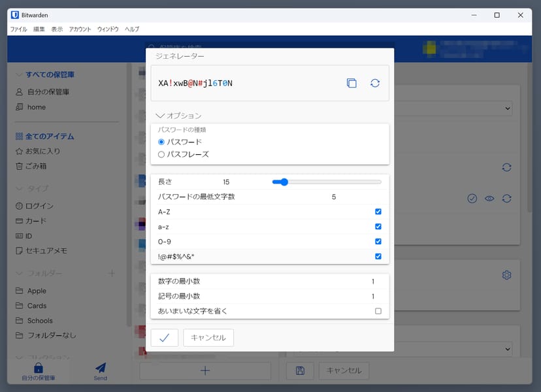The width and height of the screenshot is (541, 392).
Task: Open the アカウント menu
Action: (80, 29)
